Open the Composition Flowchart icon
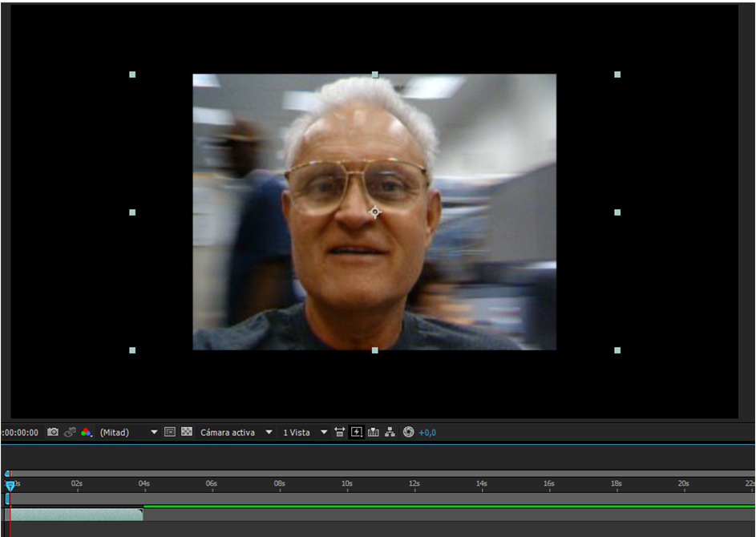 pyautogui.click(x=390, y=432)
